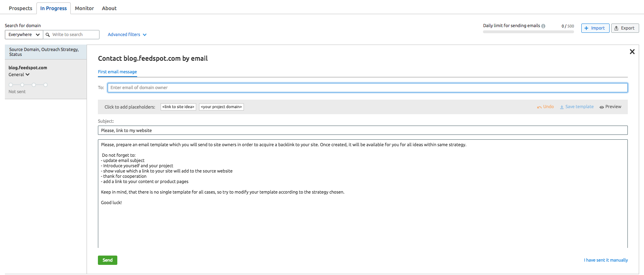This screenshot has height=275, width=644.
Task: Switch to the Prospects tab
Action: click(x=21, y=9)
